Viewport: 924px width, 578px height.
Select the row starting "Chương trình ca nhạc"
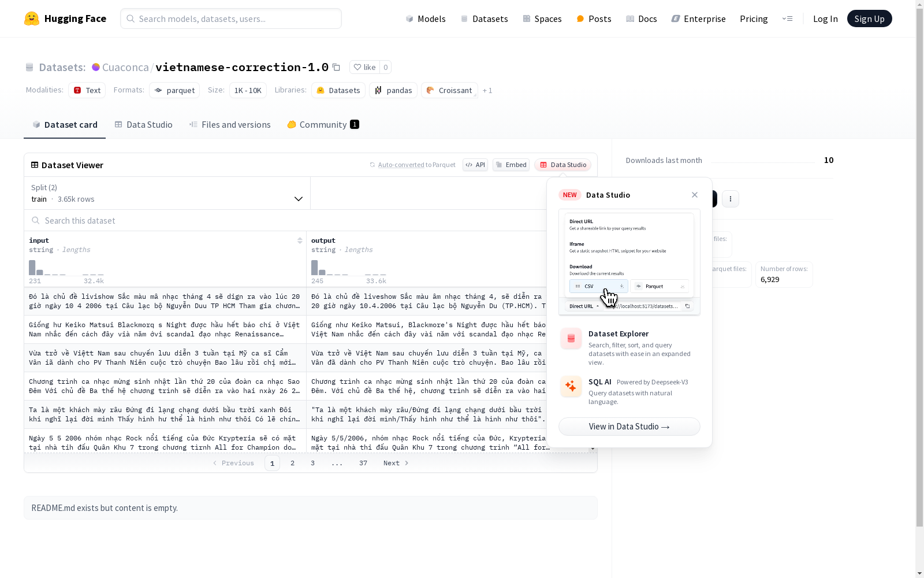point(286,386)
